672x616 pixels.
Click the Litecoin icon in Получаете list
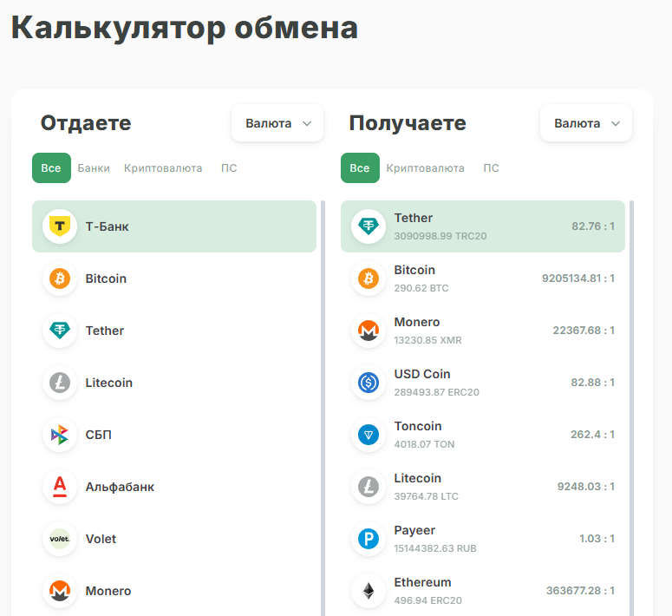[x=369, y=487]
